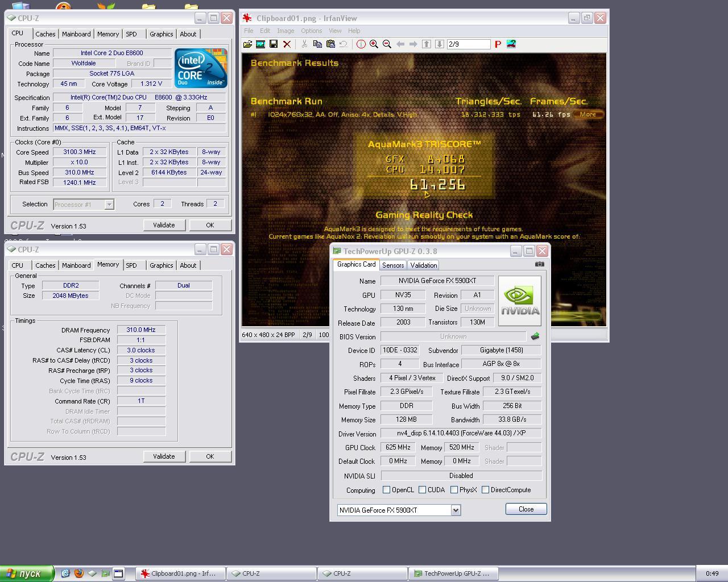Screen dimensions: 728x582
Task: Switch to Caches tab in top CPU-Z window
Action: tap(45, 34)
